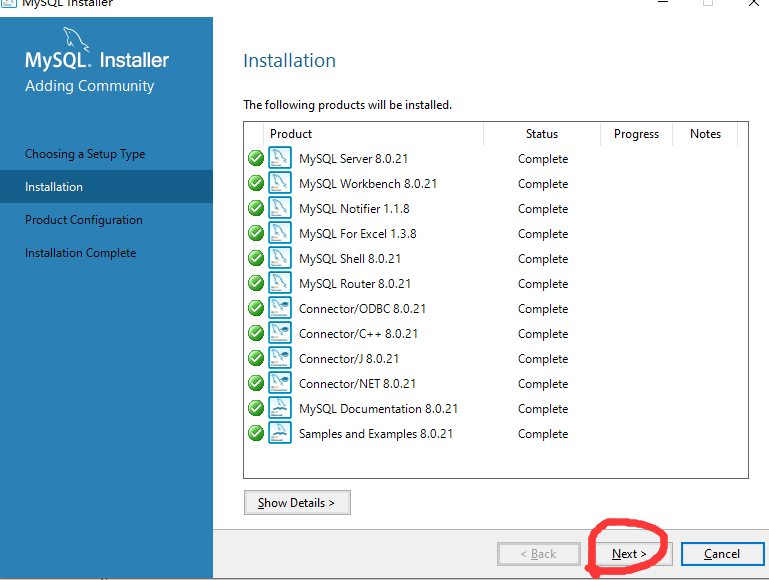Click the Connector/C++ 8.0.21 product icon
769x580 pixels.
(x=280, y=333)
